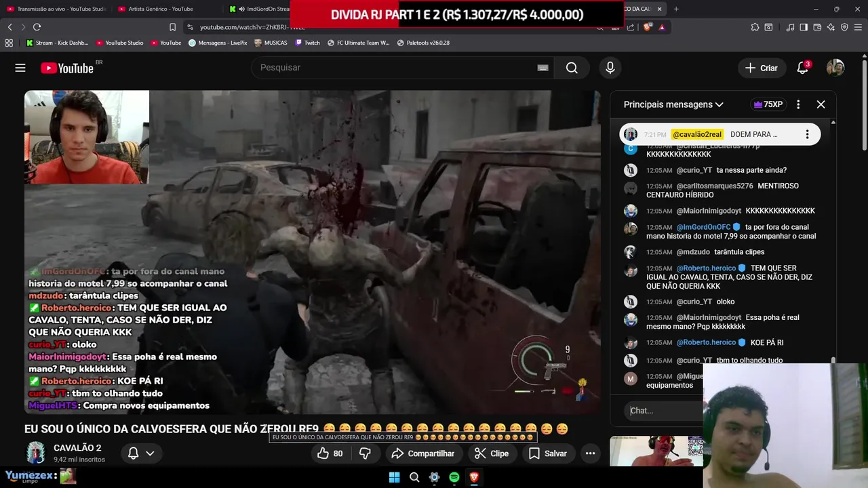The image size is (868, 488).
Task: Open a new browser tab
Action: pyautogui.click(x=676, y=9)
